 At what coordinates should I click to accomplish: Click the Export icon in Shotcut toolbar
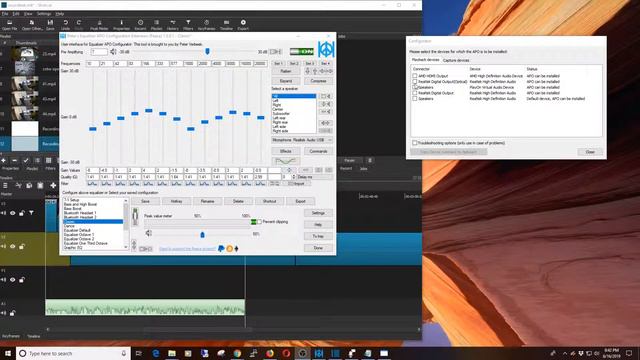(243, 25)
